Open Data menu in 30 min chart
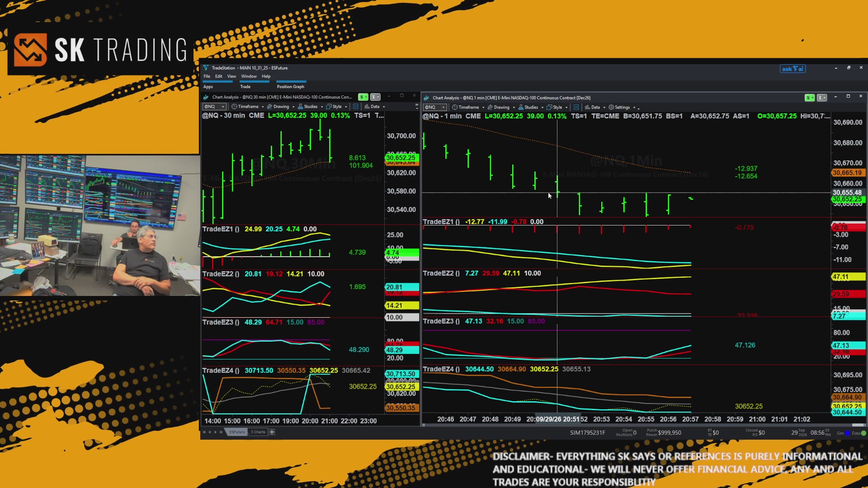The height and width of the screenshot is (488, 868). 374,107
